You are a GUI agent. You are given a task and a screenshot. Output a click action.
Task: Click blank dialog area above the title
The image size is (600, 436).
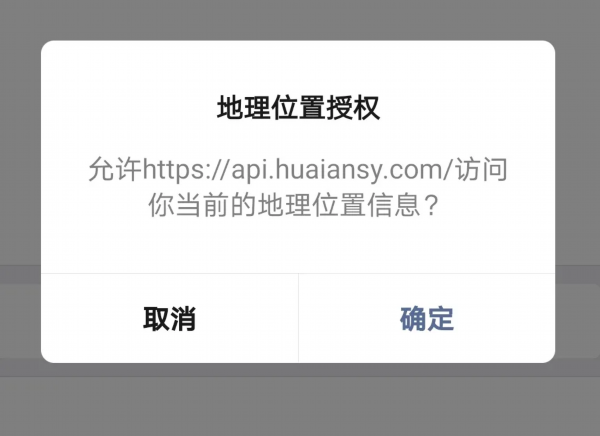[x=298, y=67]
